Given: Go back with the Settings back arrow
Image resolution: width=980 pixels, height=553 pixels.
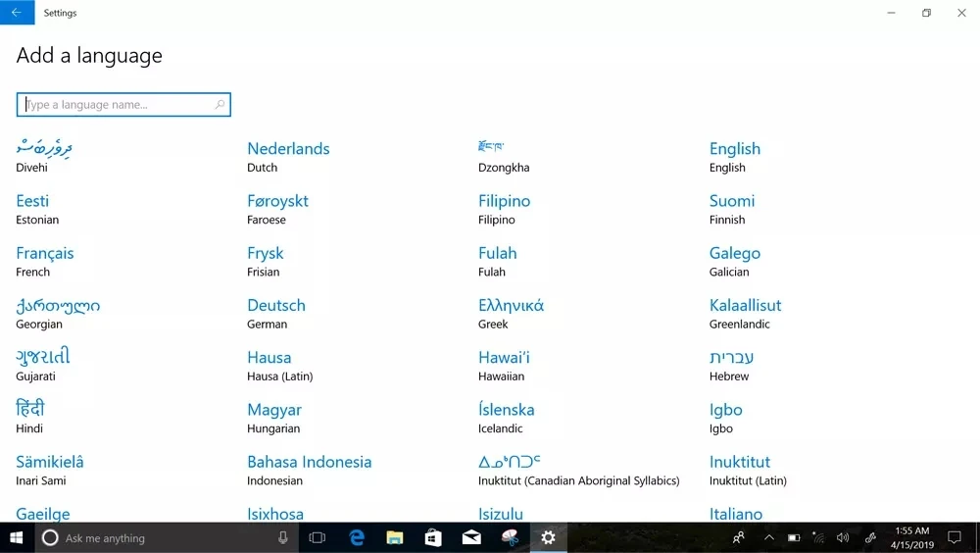Looking at the screenshot, I should [x=17, y=13].
